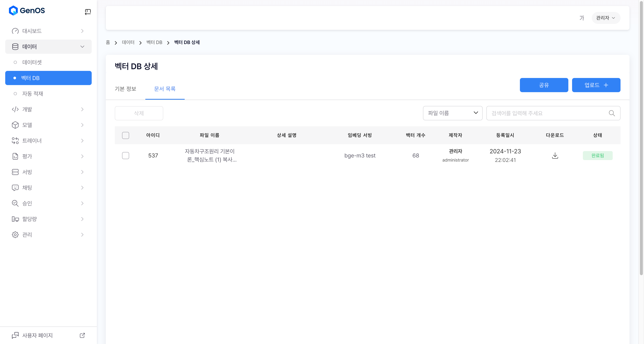Click the font size 가 icon
644x344 pixels.
(582, 18)
